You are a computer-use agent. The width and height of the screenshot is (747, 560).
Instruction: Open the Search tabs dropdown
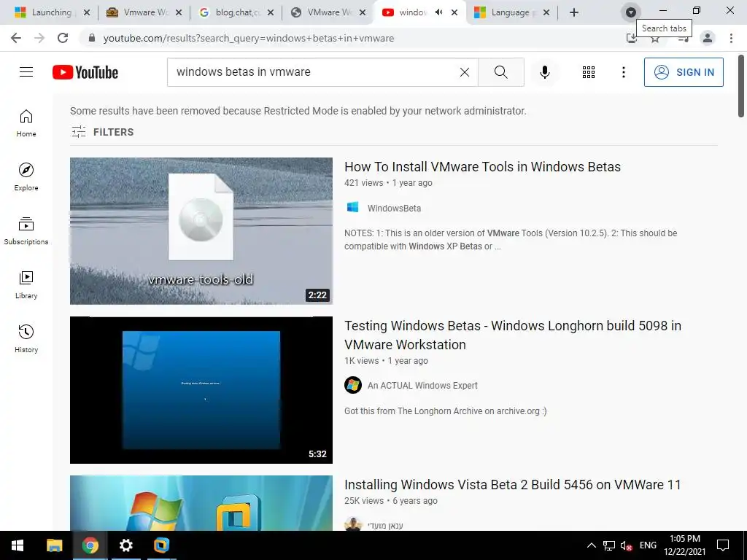(x=631, y=12)
